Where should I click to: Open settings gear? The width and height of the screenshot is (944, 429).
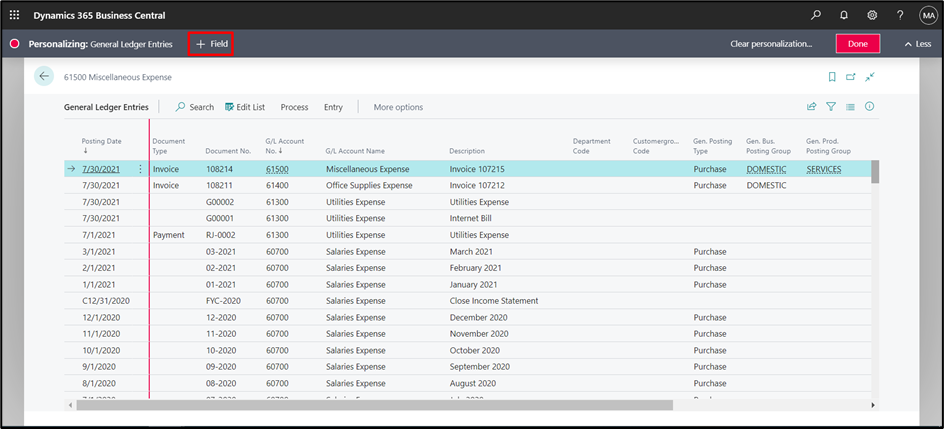click(x=872, y=15)
